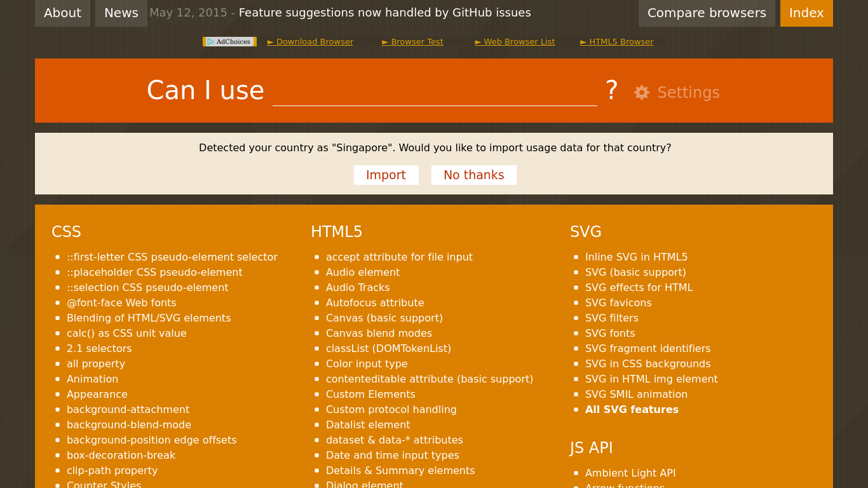Open Datalist element entry
This screenshot has width=868, height=488.
[368, 425]
